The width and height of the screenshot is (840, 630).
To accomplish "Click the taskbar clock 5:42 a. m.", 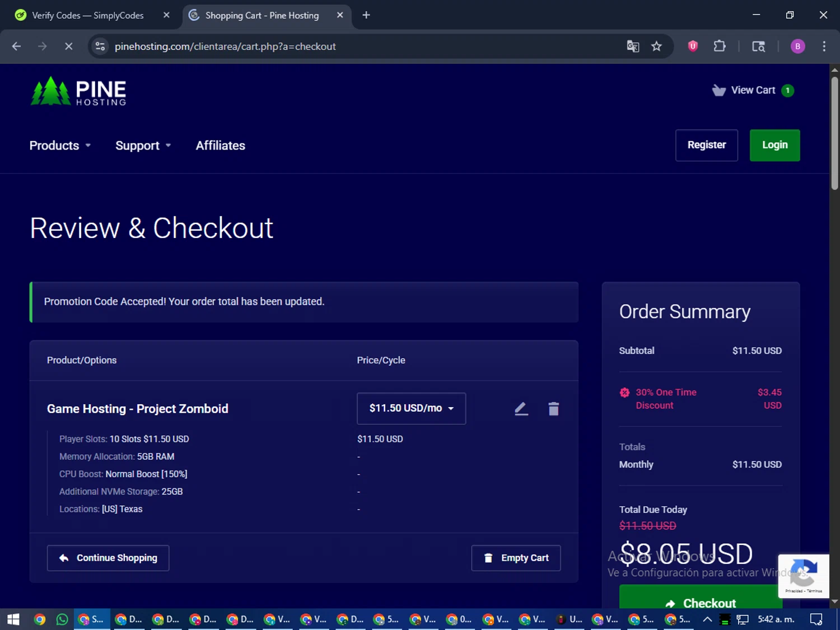I will 776,619.
